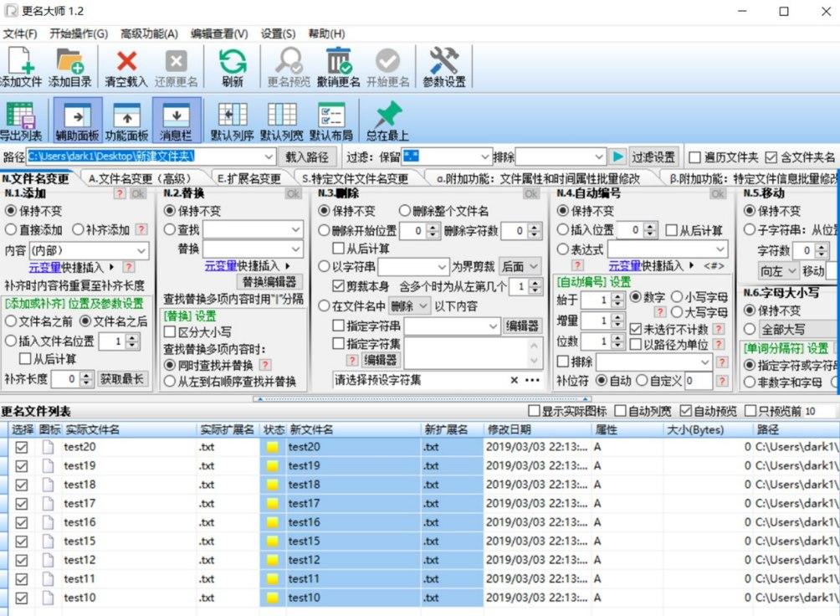Uncheck the box for test17 row
This screenshot has height=616, width=840.
22,504
